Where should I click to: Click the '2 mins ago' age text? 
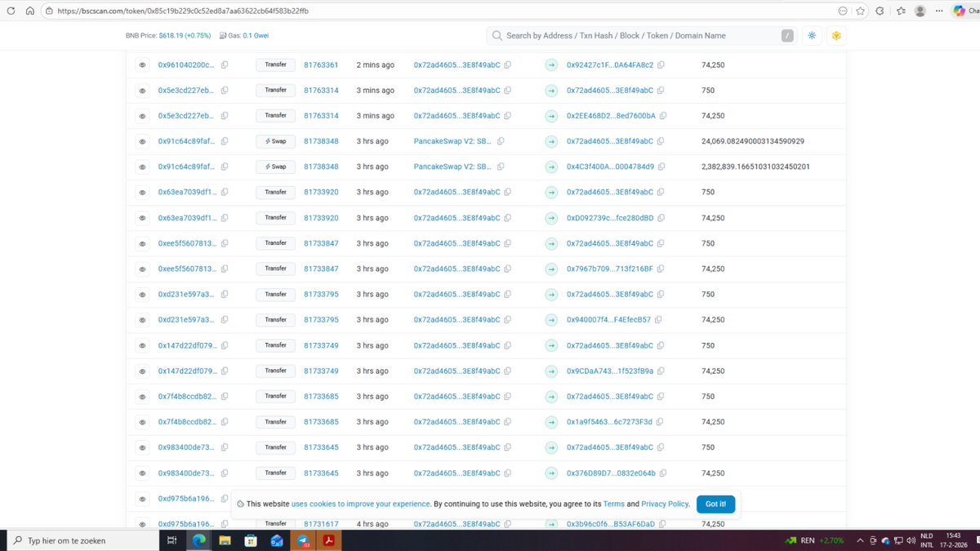376,64
